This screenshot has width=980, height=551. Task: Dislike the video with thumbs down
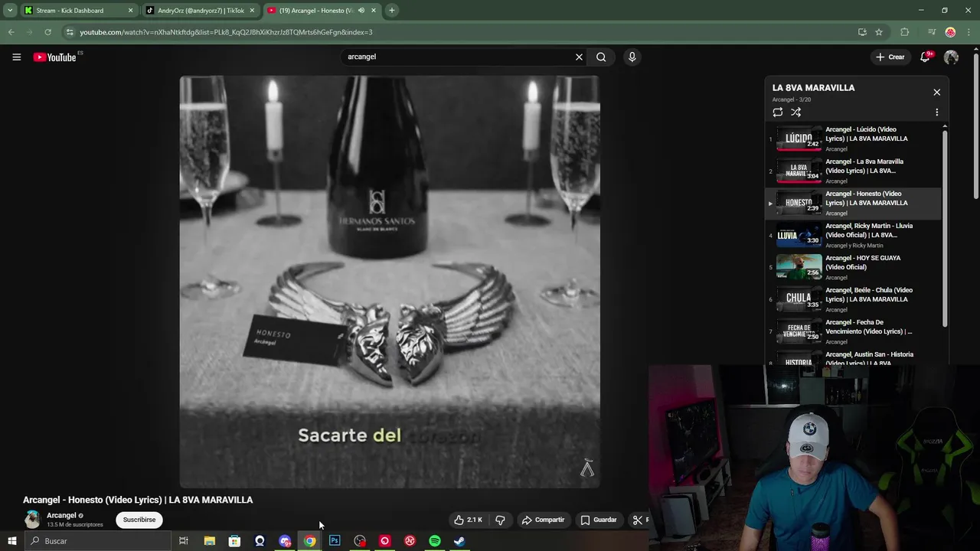click(500, 520)
